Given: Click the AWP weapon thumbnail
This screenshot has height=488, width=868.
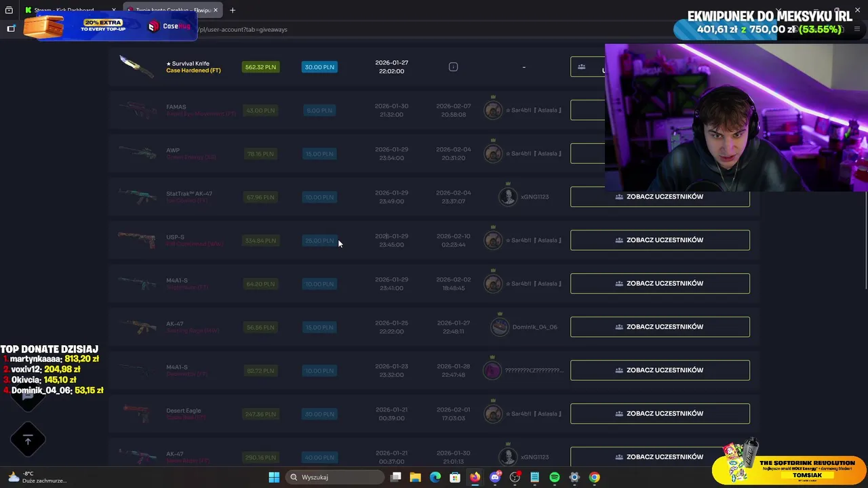Looking at the screenshot, I should (x=137, y=153).
